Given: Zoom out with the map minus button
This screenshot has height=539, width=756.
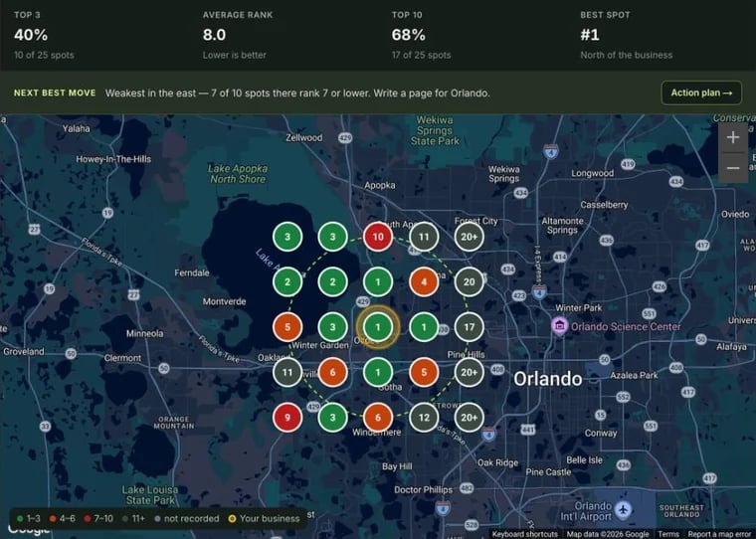Looking at the screenshot, I should point(733,168).
